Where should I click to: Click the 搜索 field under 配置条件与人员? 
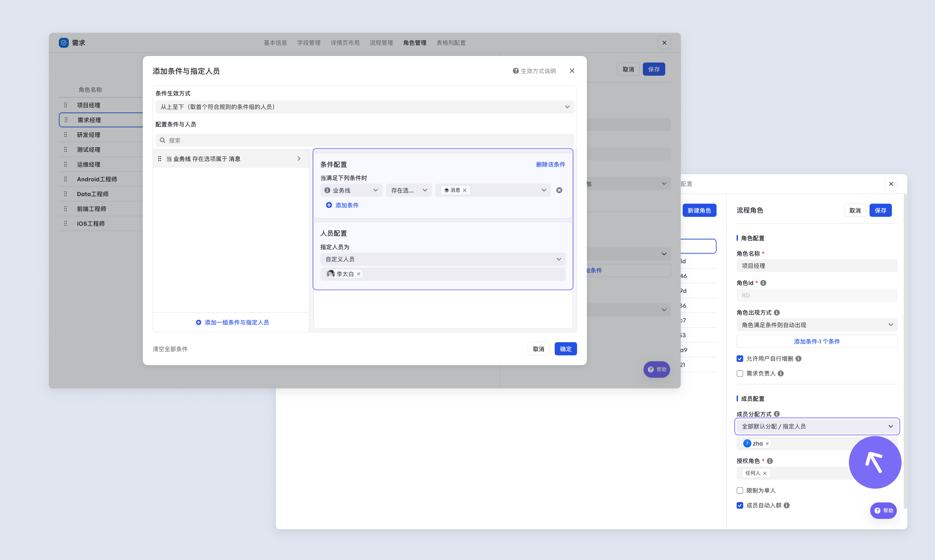[x=365, y=140]
